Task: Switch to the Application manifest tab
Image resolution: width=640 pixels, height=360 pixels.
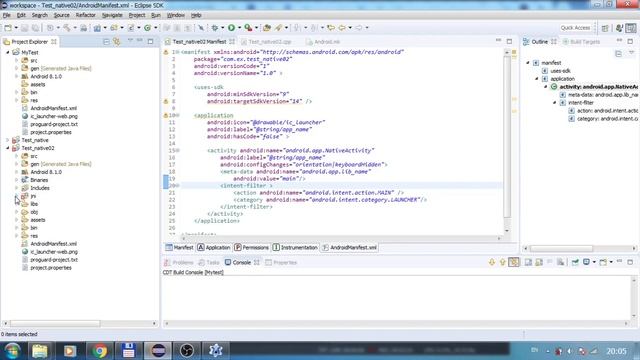Action: pos(214,247)
